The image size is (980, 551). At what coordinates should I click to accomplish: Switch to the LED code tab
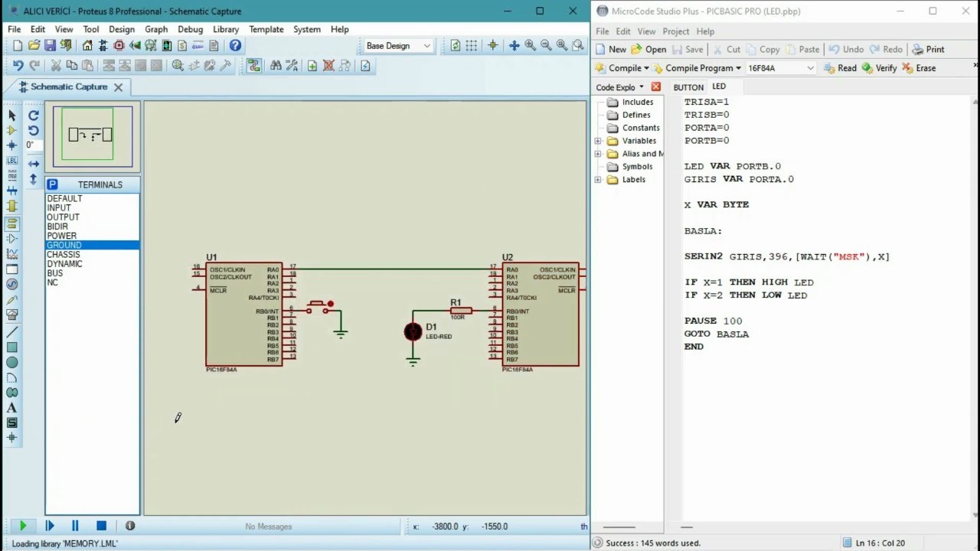click(x=719, y=86)
